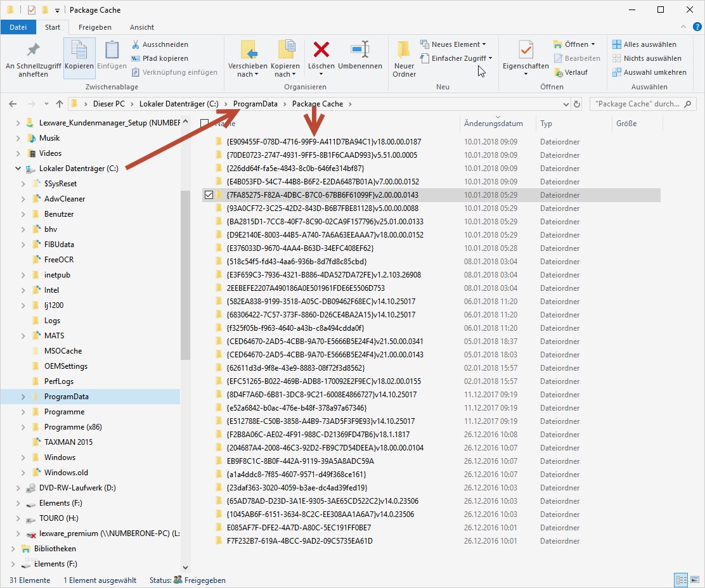Select folder 2EEBEFE2207A490186A0E501961FDE6E5506D753
Viewport: 705px width, 588px height.
pyautogui.click(x=306, y=288)
